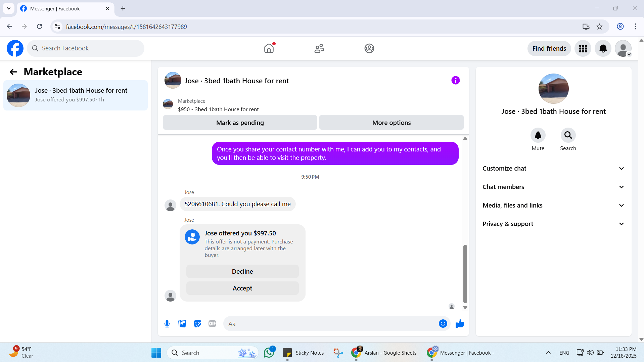
Task: Click the Windows taskbar Search box
Action: point(213,353)
